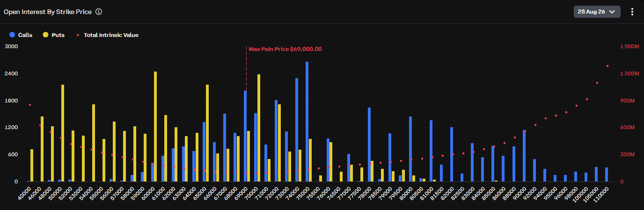Select the Puts bar at strike 54000
Image resolution: width=644 pixels, height=210 pixels.
pos(94,143)
